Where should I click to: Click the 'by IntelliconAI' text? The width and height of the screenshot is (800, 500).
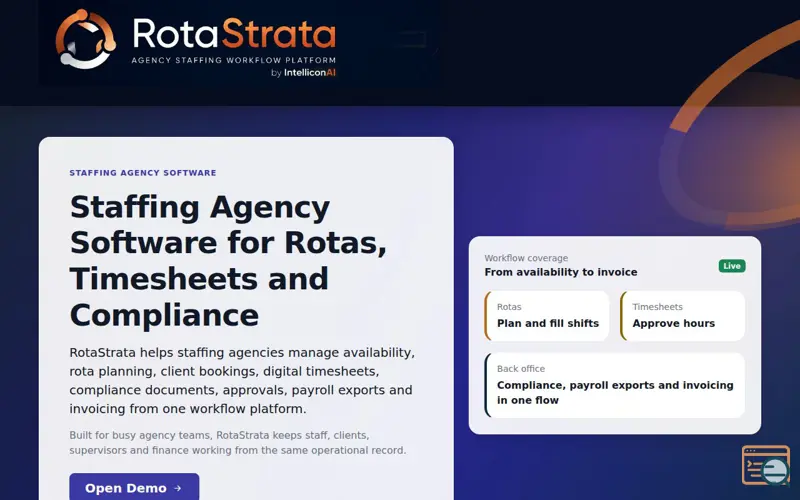[x=303, y=72]
